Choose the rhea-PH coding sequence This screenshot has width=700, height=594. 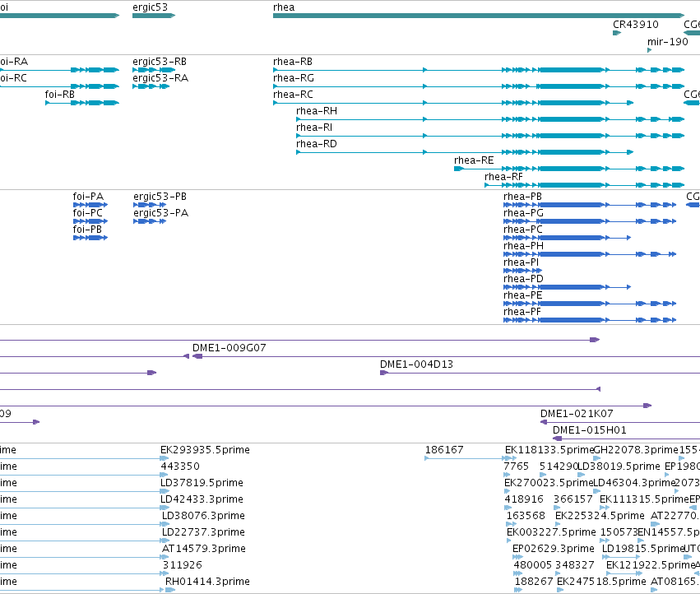[590, 254]
